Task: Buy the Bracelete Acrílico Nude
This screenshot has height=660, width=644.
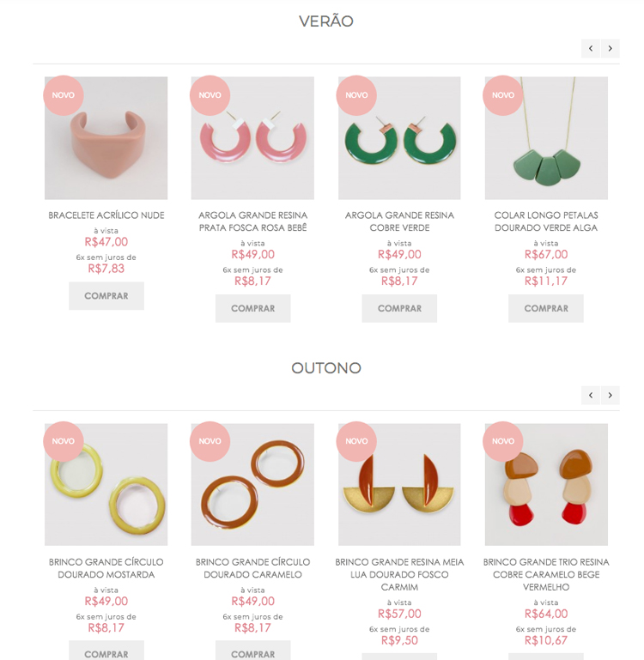Action: pos(106,296)
